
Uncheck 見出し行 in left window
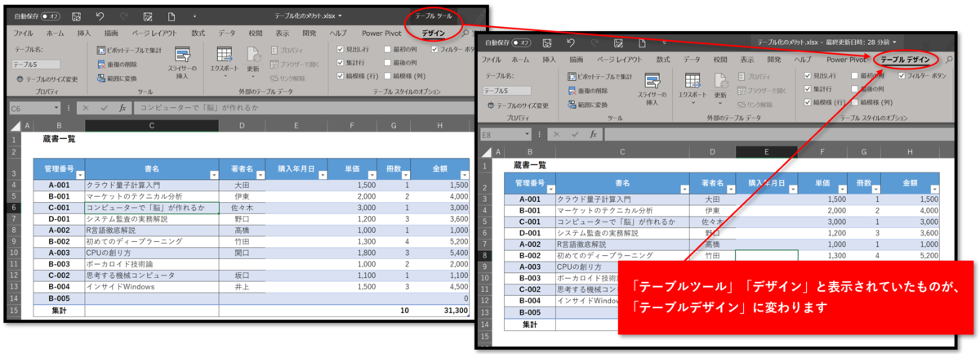(341, 49)
